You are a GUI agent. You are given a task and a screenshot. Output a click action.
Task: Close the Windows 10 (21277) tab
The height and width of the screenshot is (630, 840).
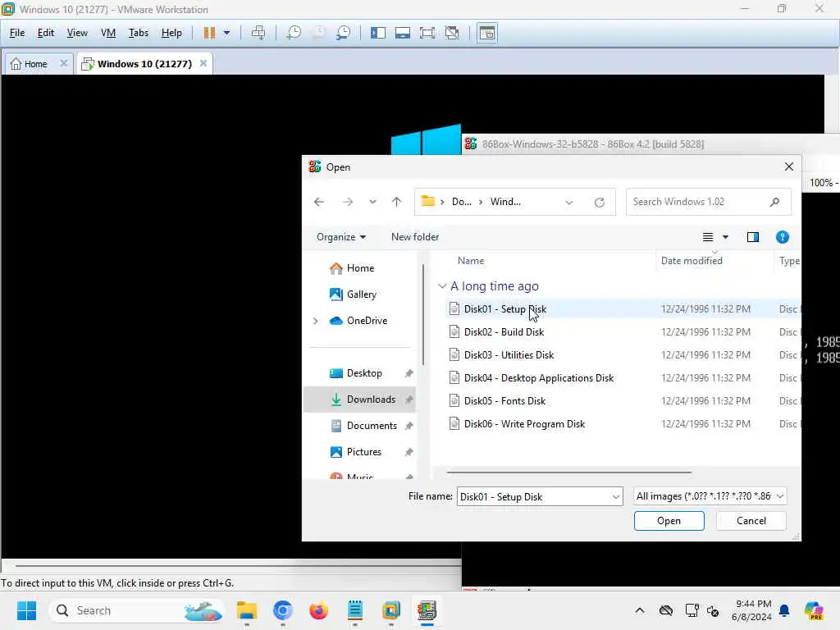pyautogui.click(x=203, y=63)
